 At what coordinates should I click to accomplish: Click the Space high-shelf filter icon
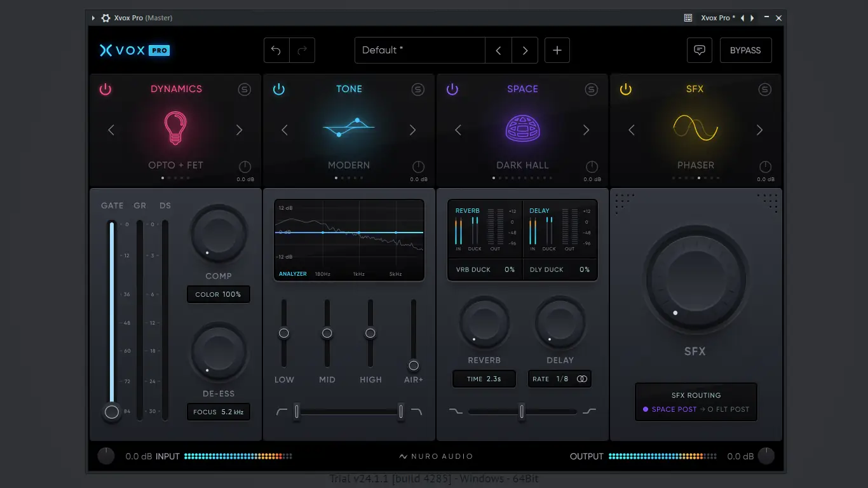click(589, 412)
